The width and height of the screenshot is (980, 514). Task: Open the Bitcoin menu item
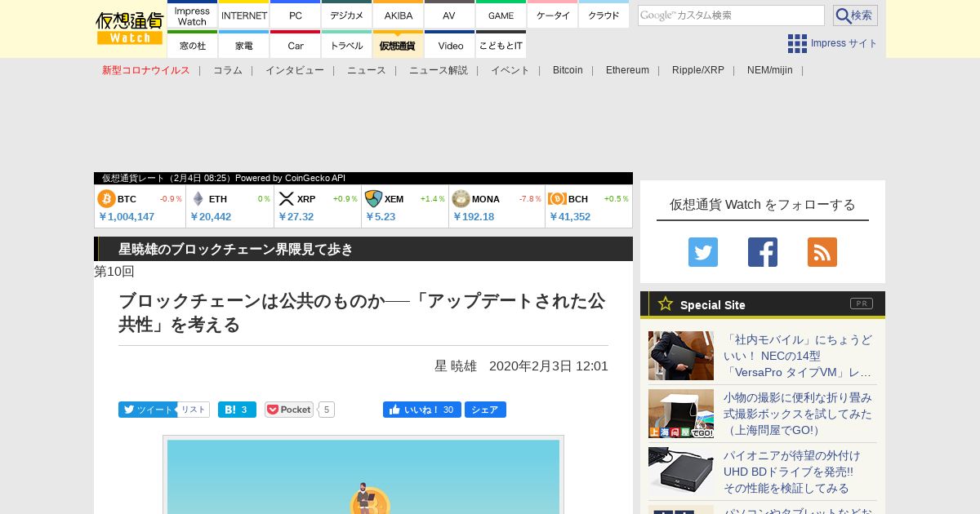(568, 70)
